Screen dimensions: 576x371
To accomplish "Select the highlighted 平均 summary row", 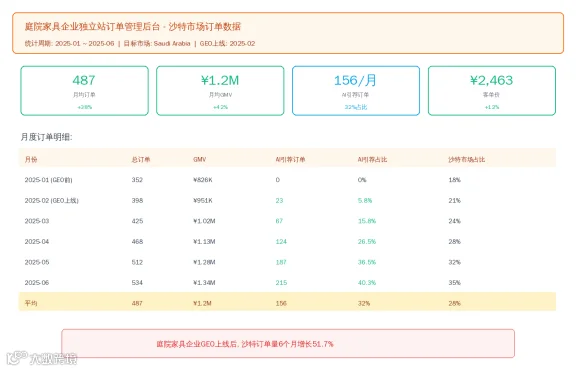I will click(x=287, y=302).
